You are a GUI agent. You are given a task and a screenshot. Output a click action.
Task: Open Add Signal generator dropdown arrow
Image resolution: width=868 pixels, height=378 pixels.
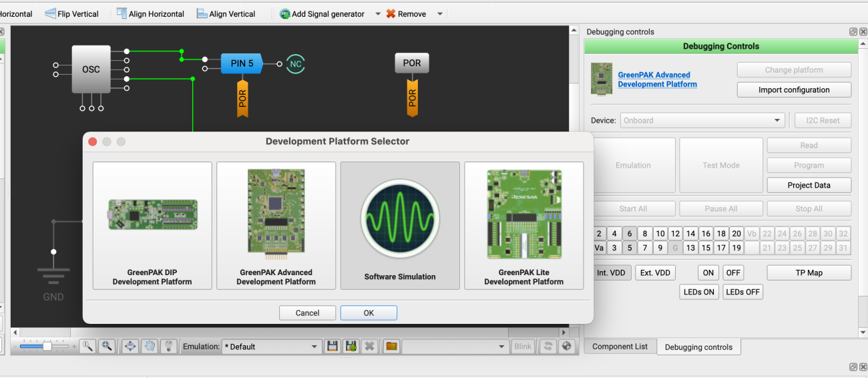(378, 14)
